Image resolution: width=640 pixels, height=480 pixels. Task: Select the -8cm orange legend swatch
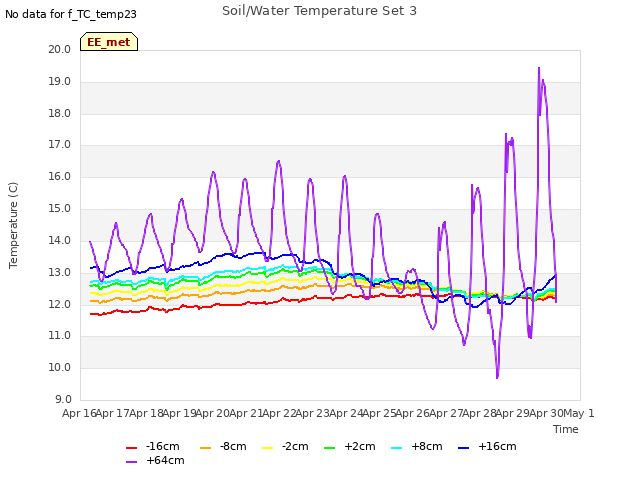(205, 448)
